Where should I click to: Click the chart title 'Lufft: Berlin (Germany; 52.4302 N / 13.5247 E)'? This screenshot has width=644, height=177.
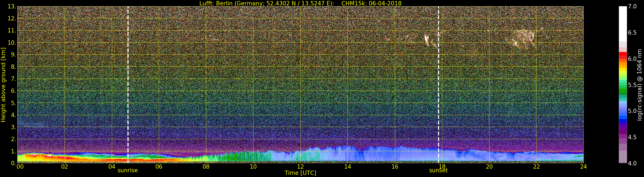[x=267, y=3]
